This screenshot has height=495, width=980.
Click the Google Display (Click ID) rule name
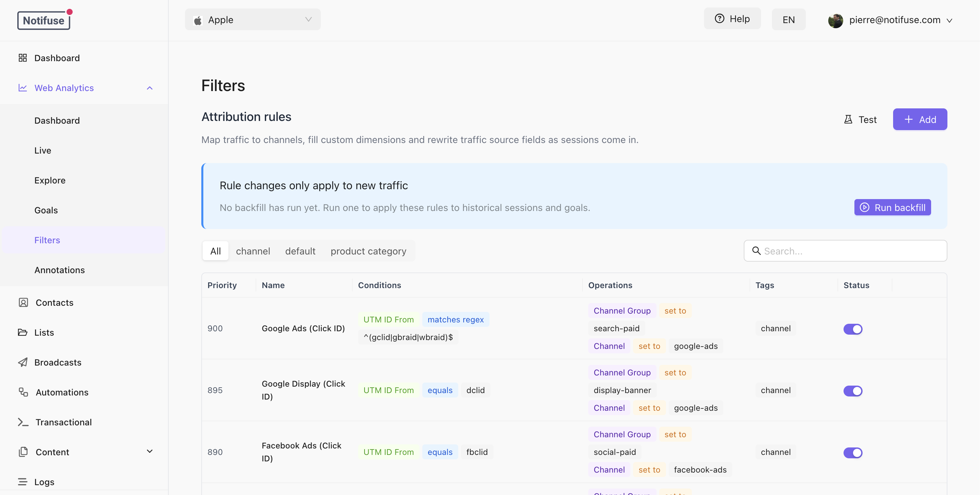pos(303,390)
